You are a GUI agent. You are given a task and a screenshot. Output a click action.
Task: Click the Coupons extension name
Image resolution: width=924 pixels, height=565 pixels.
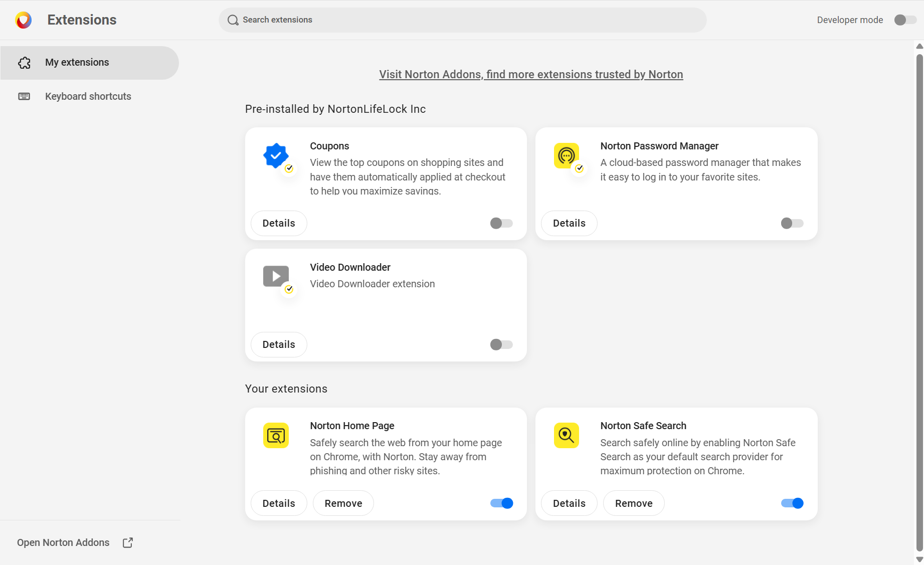tap(329, 146)
